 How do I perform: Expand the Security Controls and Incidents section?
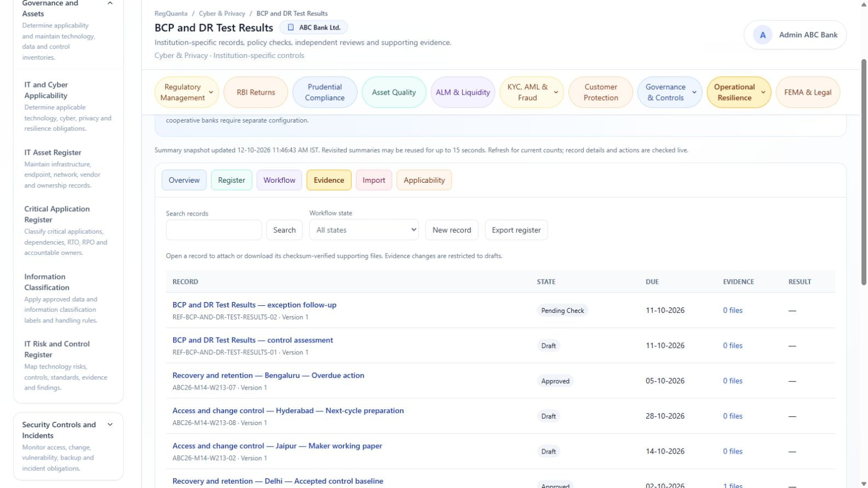[110, 425]
